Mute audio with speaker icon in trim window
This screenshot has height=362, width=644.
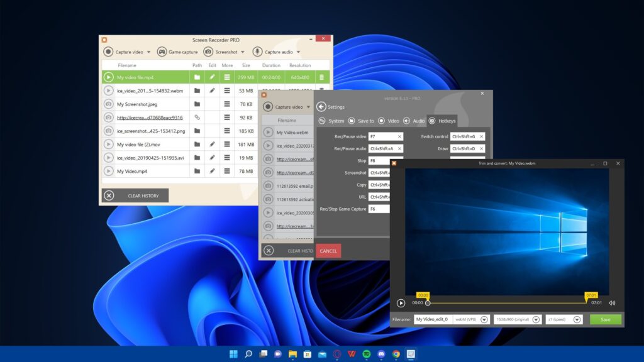point(612,303)
